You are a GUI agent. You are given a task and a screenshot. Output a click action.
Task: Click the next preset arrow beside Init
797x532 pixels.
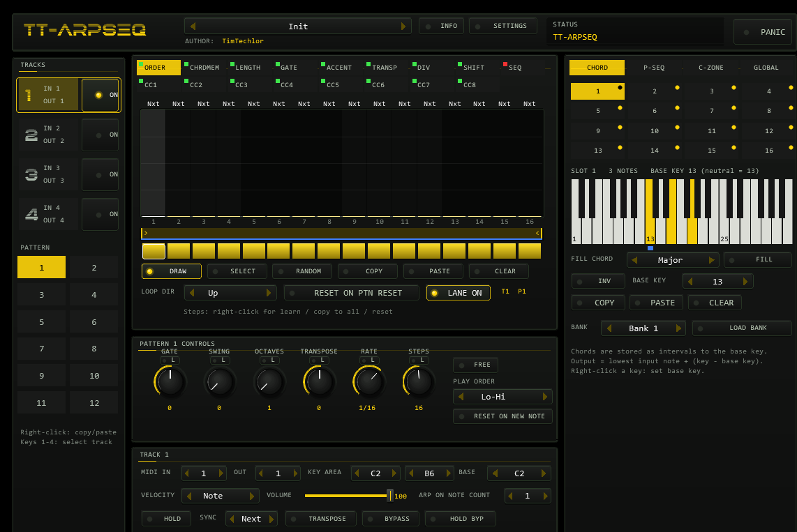pos(403,26)
